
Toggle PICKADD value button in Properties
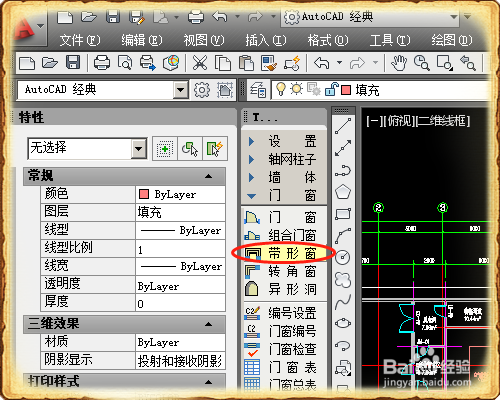coord(164,149)
